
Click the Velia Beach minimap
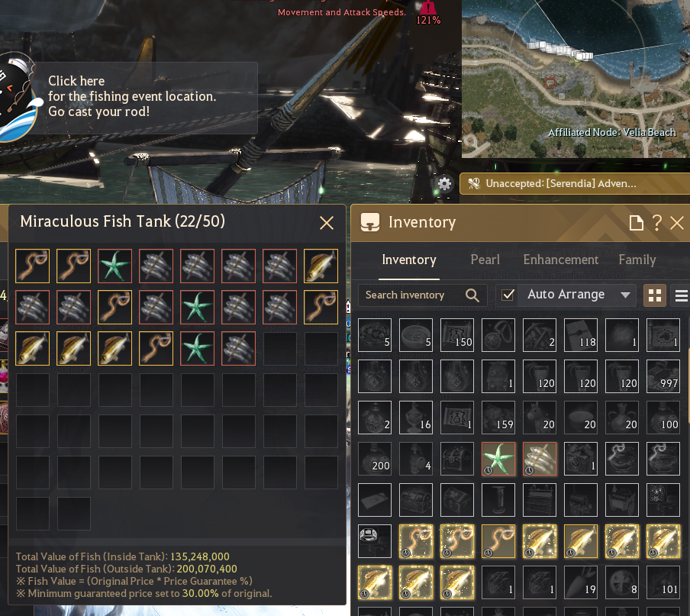click(576, 79)
